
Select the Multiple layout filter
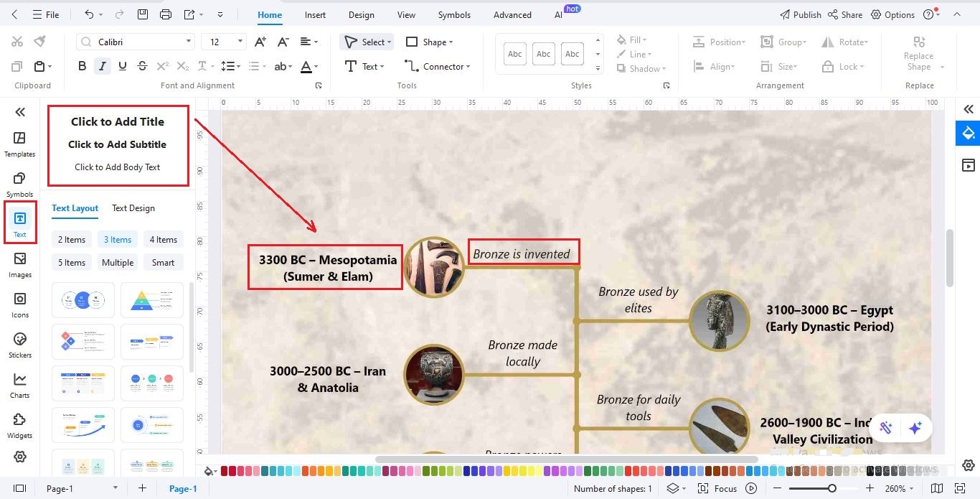pyautogui.click(x=118, y=263)
